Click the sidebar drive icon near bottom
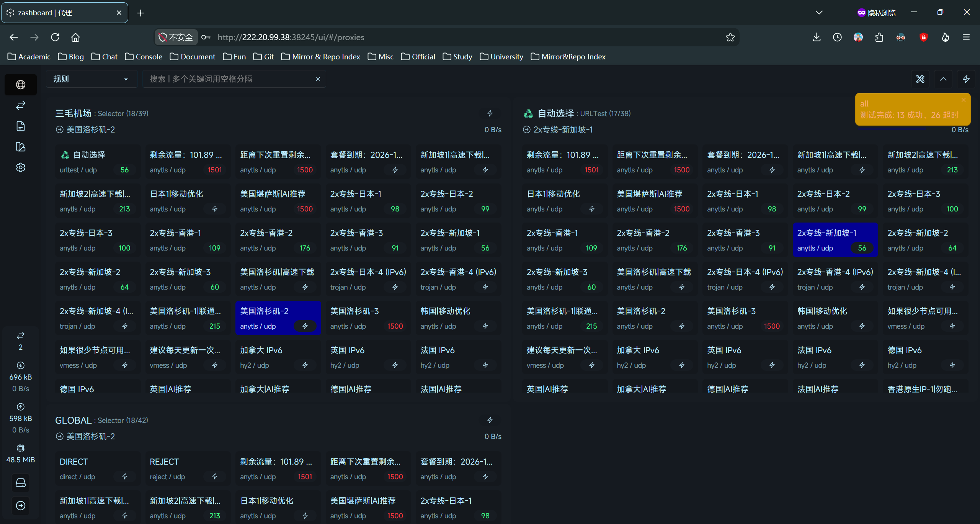 pyautogui.click(x=21, y=483)
